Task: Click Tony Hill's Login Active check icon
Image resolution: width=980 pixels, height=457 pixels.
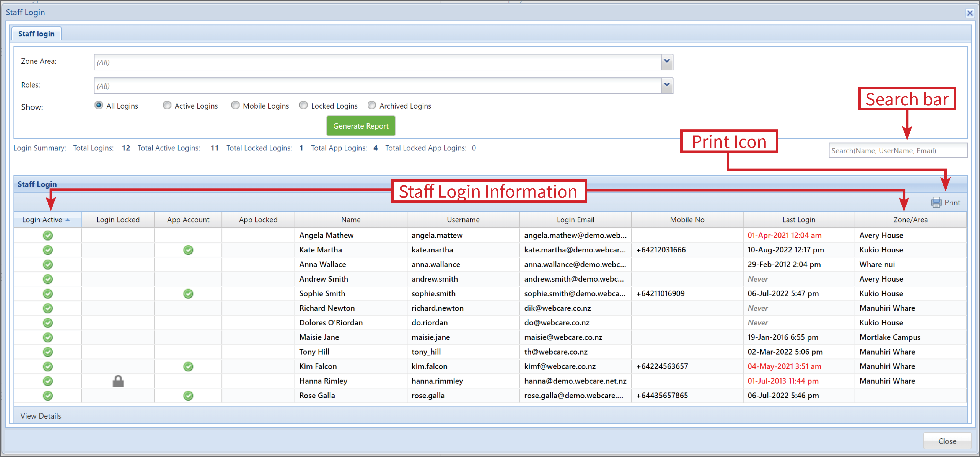Action: point(47,351)
